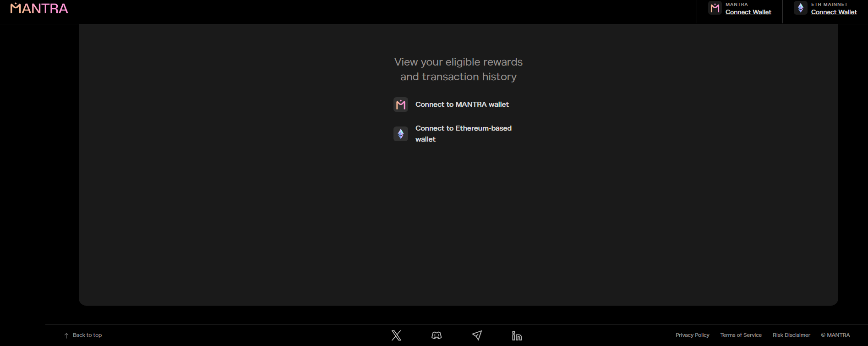Open the Discord social link

[x=437, y=335]
